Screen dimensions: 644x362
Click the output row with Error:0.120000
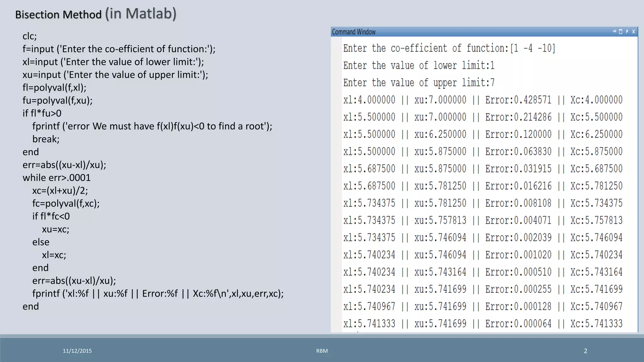pyautogui.click(x=483, y=134)
